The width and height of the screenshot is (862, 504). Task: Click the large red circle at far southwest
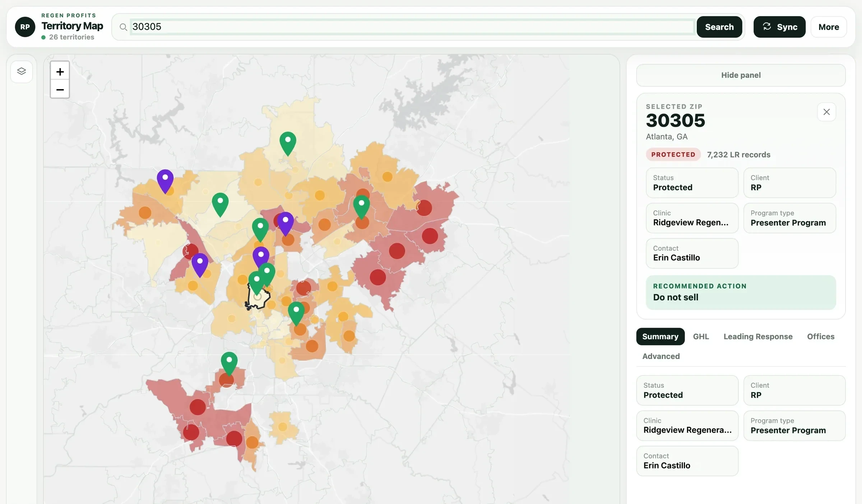[191, 432]
